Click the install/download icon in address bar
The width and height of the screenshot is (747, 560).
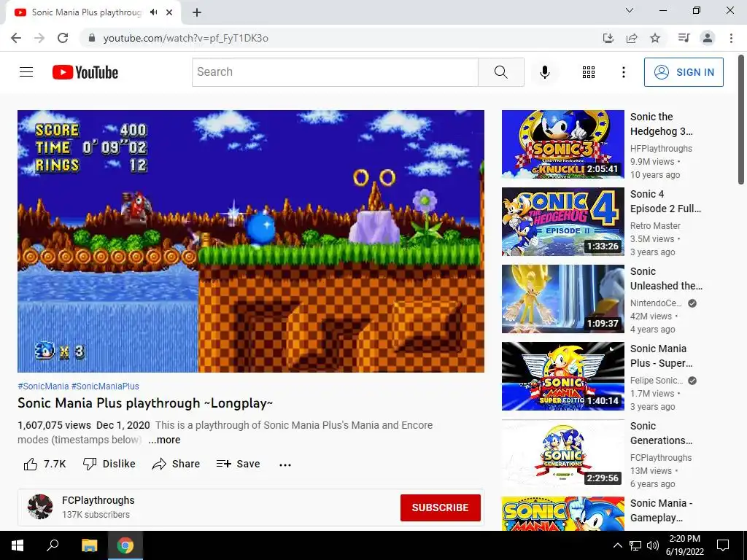[x=608, y=38]
